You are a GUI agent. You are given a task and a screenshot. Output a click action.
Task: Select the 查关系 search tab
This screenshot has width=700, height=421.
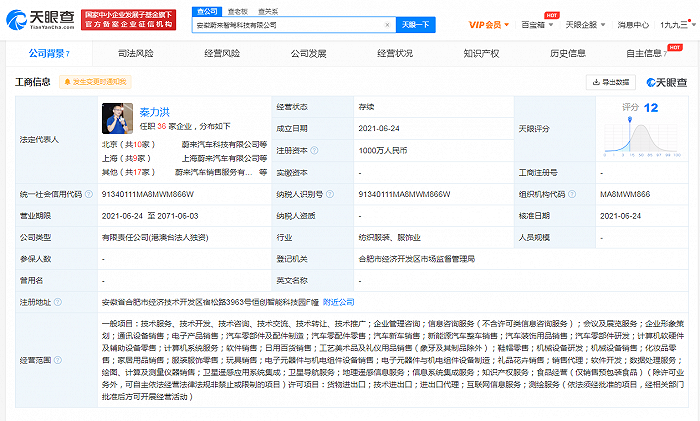[x=268, y=12]
